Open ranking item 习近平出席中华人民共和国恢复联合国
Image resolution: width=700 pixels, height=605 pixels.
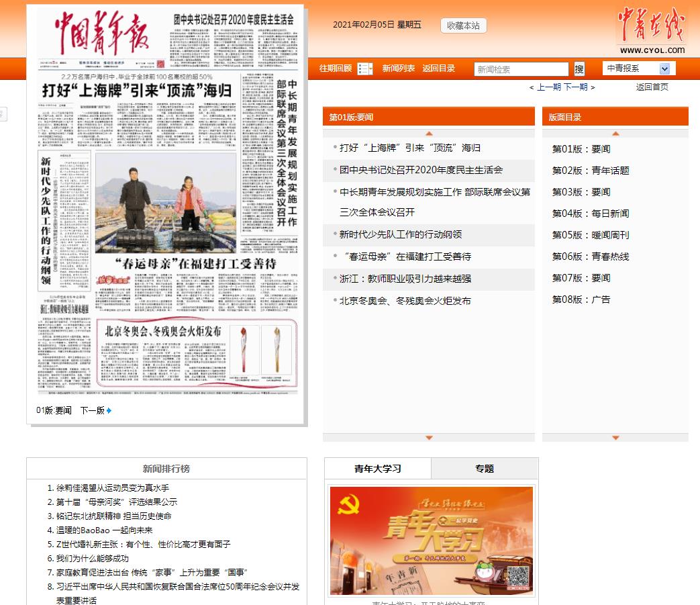point(178,594)
